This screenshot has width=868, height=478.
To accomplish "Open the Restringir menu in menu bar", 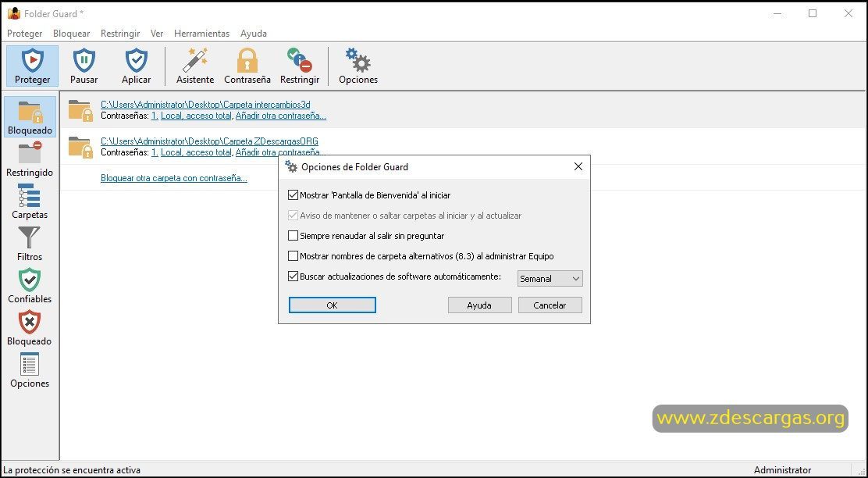I will (x=120, y=34).
